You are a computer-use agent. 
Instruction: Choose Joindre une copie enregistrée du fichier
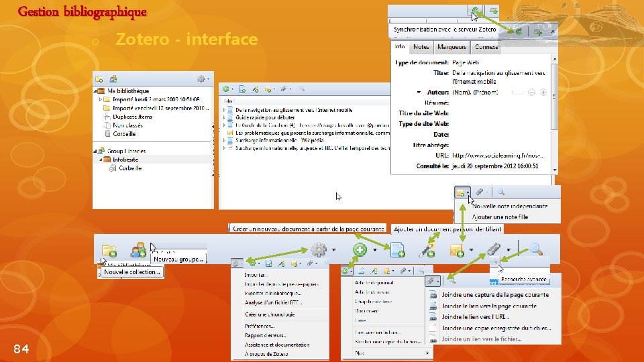(x=496, y=328)
